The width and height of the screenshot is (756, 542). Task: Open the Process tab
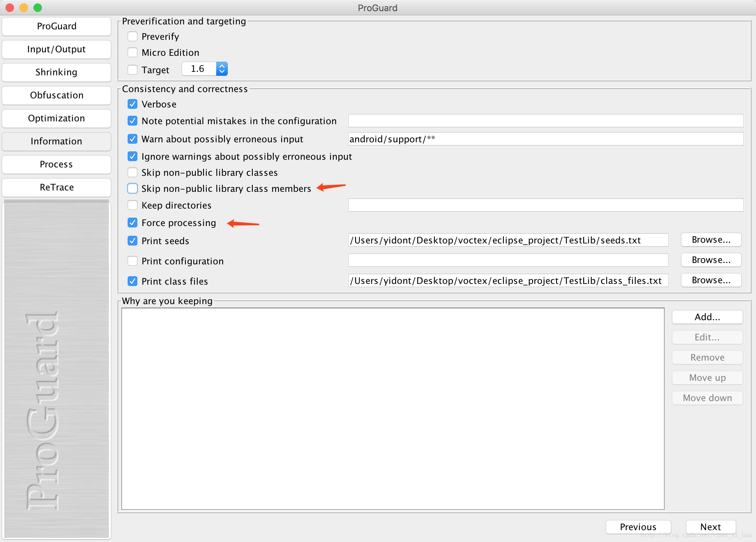click(x=56, y=164)
